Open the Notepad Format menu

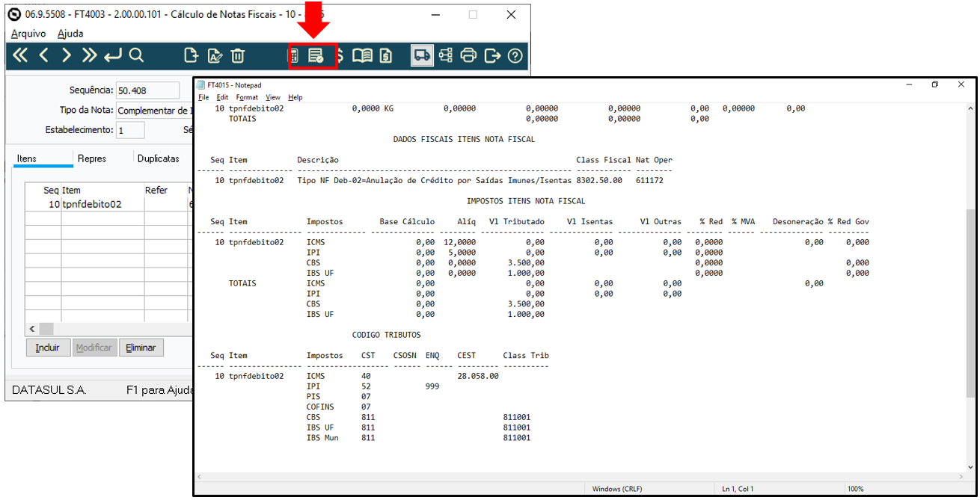click(247, 97)
